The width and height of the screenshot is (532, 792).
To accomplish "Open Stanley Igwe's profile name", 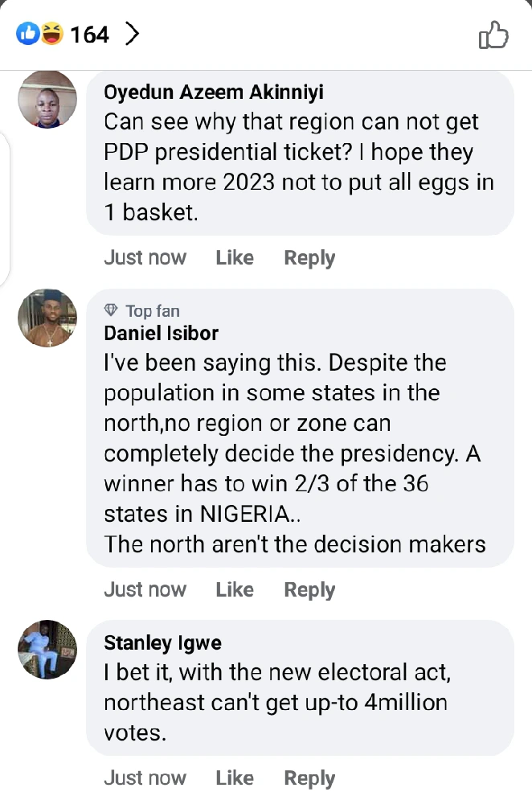I will coord(163,643).
